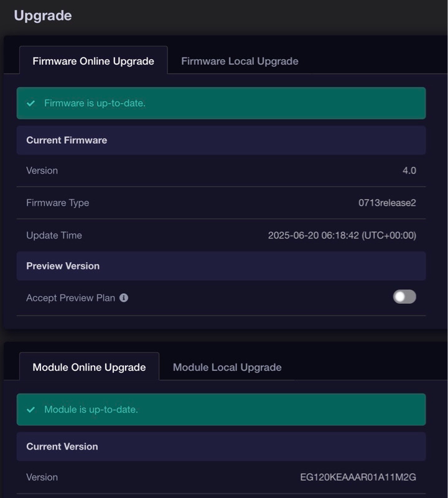Viewport: 448px width, 498px height.
Task: Enable the Accept Preview Plan switch
Action: [404, 297]
